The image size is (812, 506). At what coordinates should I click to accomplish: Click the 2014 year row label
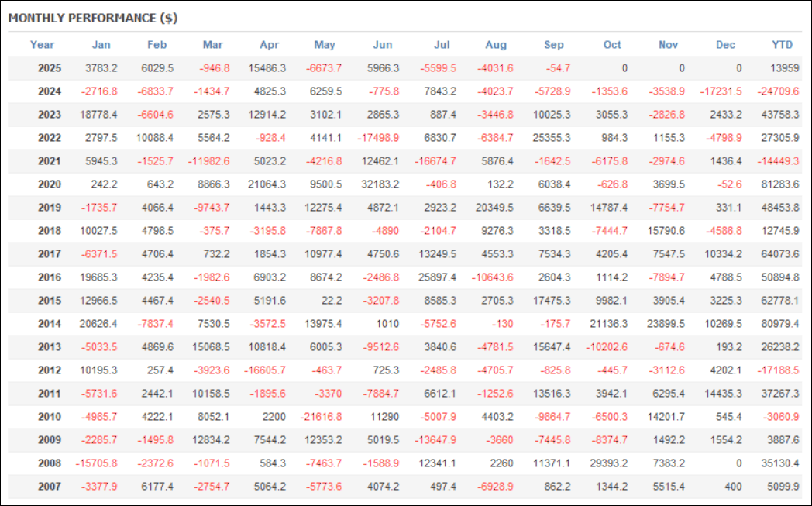(50, 324)
